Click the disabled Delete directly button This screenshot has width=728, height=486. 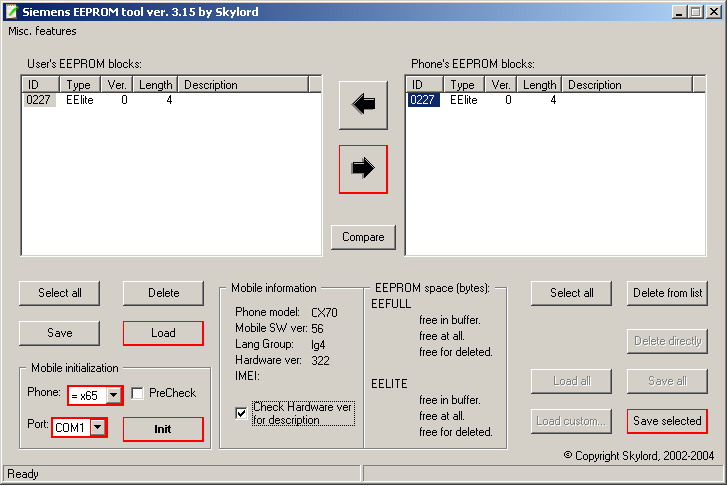click(667, 341)
